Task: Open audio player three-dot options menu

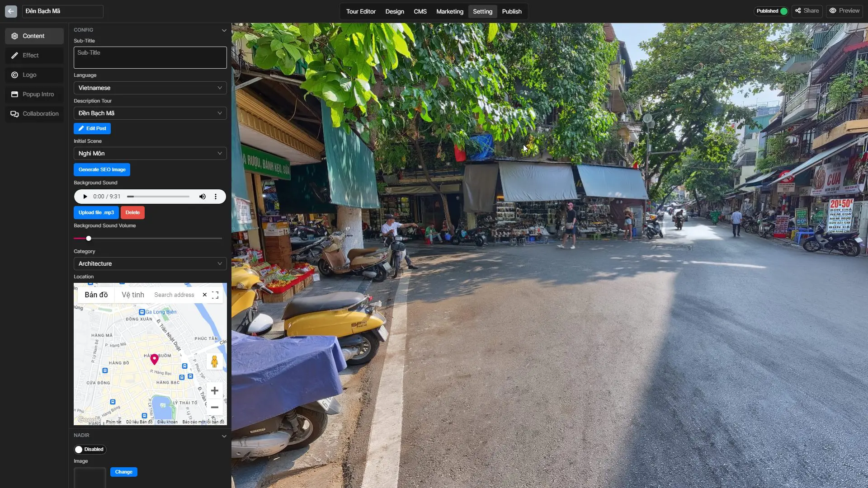Action: (216, 197)
